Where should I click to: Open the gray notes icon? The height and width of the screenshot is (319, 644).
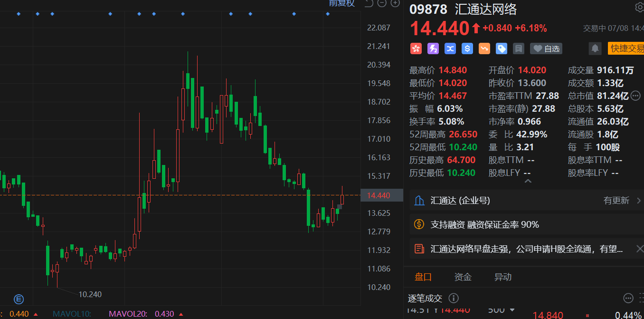coord(519,48)
